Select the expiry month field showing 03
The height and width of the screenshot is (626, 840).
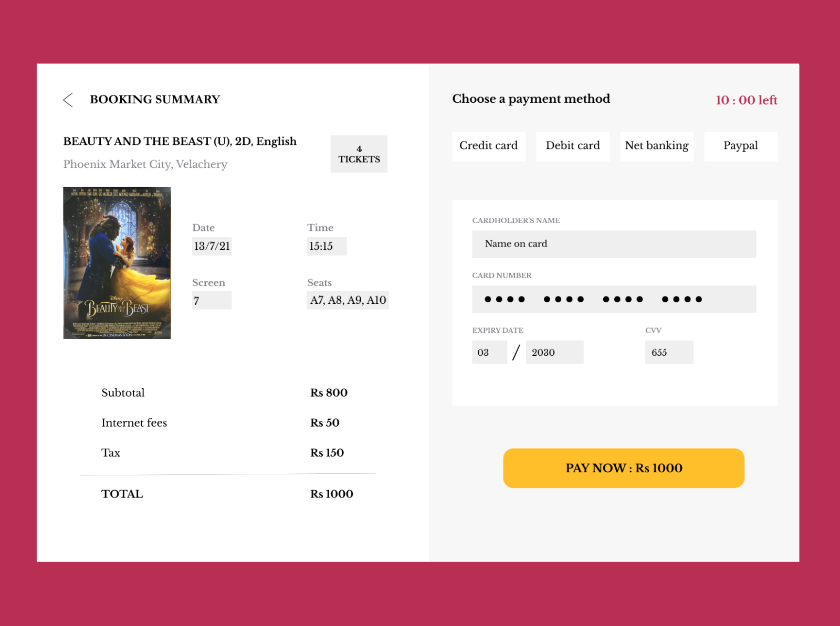click(489, 352)
